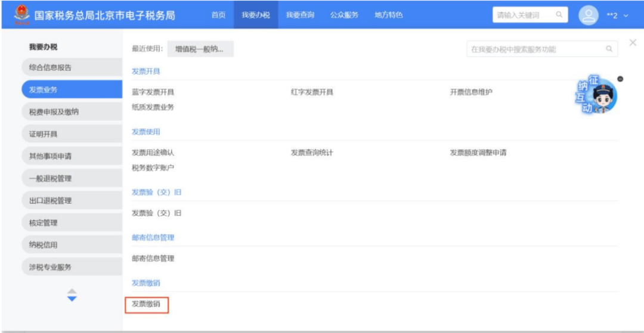
Task: Switch to 公众服务 tab
Action: 344,15
